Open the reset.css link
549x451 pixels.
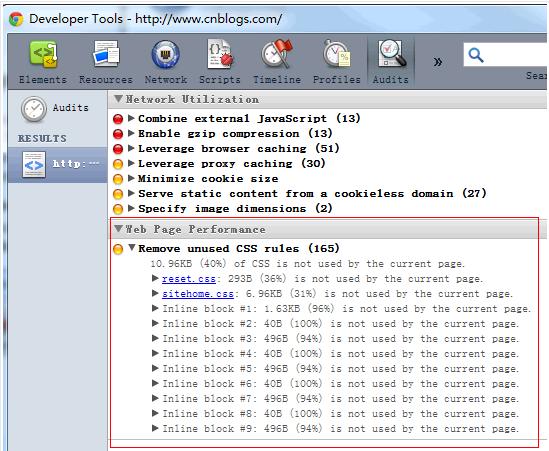[x=189, y=279]
